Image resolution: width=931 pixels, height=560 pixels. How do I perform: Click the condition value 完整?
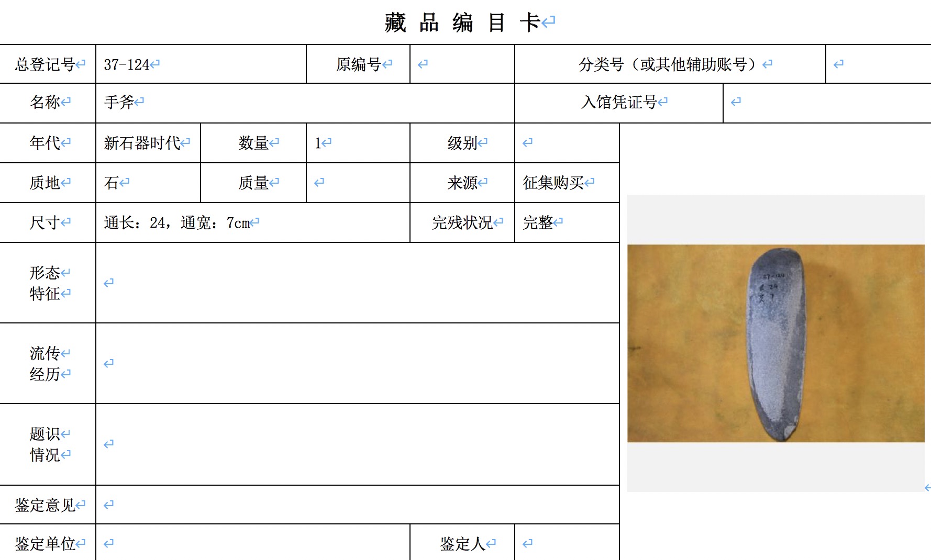[538, 223]
